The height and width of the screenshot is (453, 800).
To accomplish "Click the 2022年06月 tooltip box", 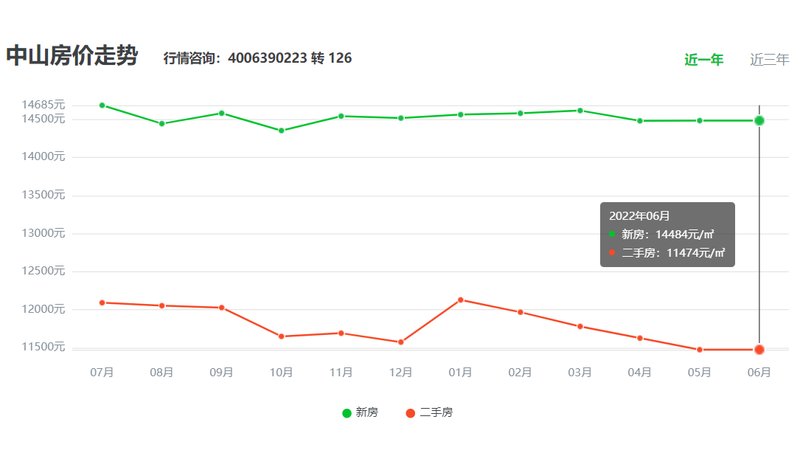I will click(x=667, y=234).
